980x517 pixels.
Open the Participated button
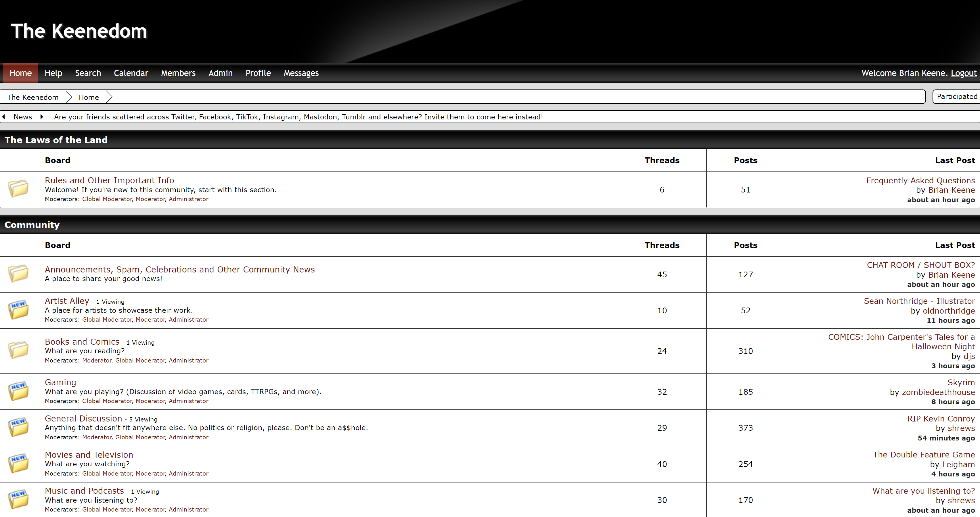coord(956,97)
